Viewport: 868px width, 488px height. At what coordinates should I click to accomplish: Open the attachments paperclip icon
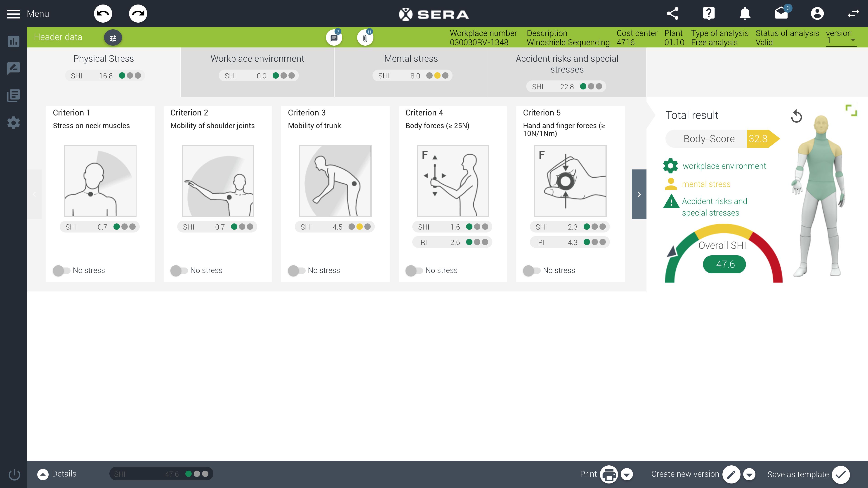click(365, 38)
